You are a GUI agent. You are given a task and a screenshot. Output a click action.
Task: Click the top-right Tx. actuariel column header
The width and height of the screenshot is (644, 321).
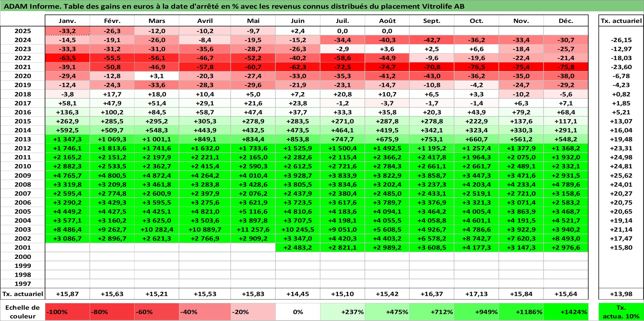621,21
